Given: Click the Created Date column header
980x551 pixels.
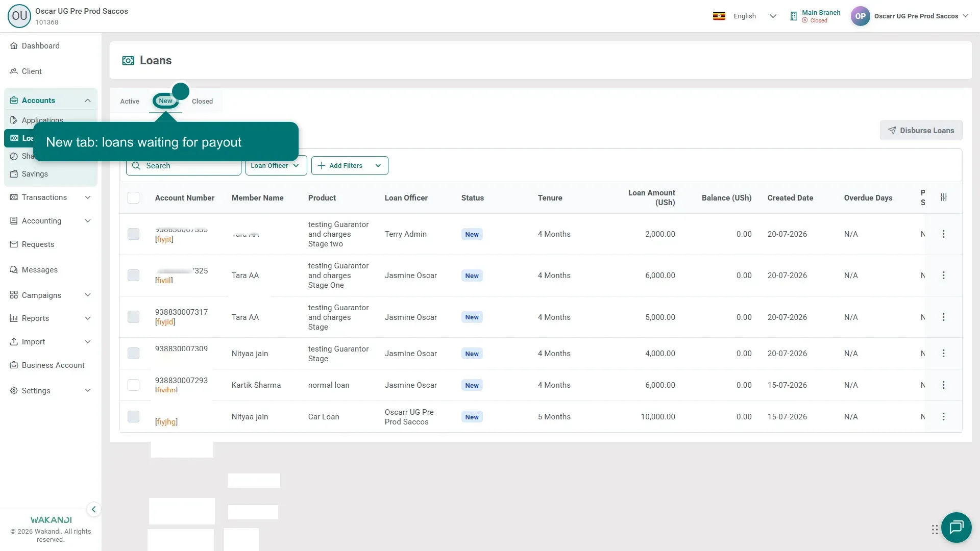Looking at the screenshot, I should point(790,198).
